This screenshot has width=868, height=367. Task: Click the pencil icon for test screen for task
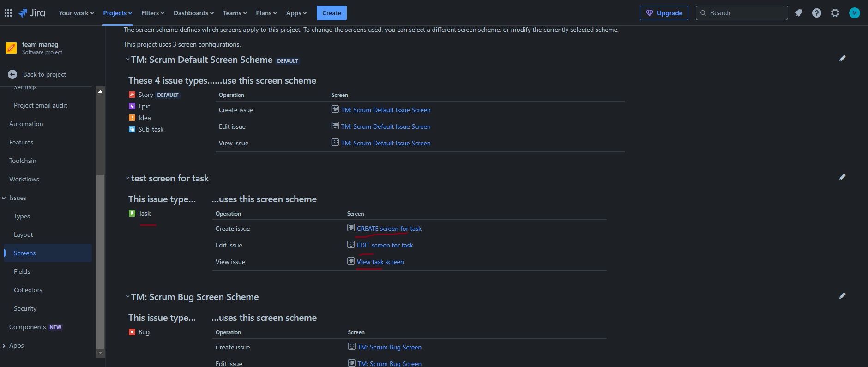coord(843,177)
